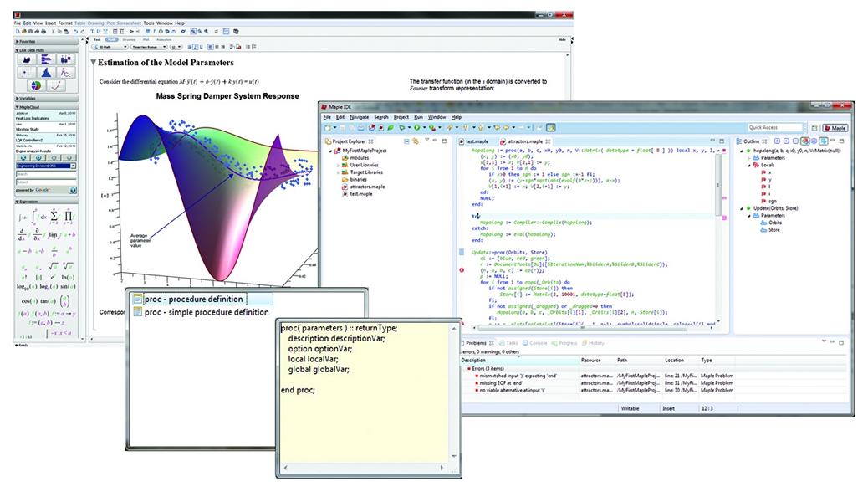Open the Navigate menu in Maple IDE
The width and height of the screenshot is (868, 502).
(360, 117)
